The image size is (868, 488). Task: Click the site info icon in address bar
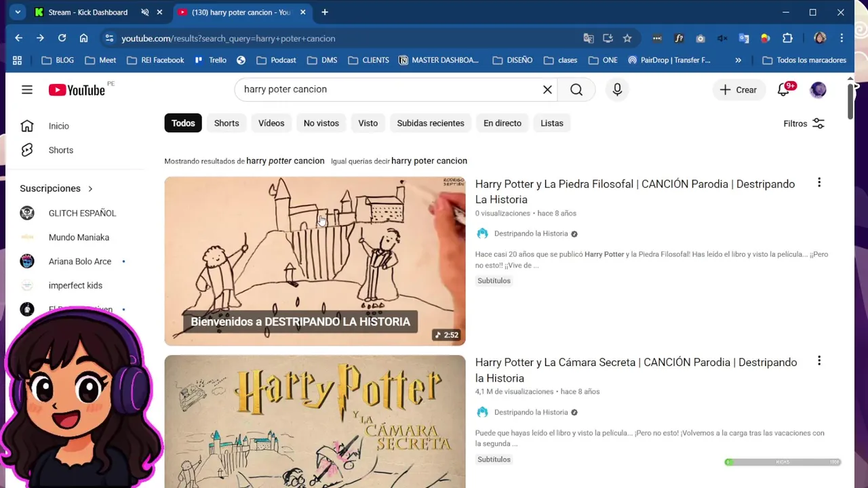[109, 38]
